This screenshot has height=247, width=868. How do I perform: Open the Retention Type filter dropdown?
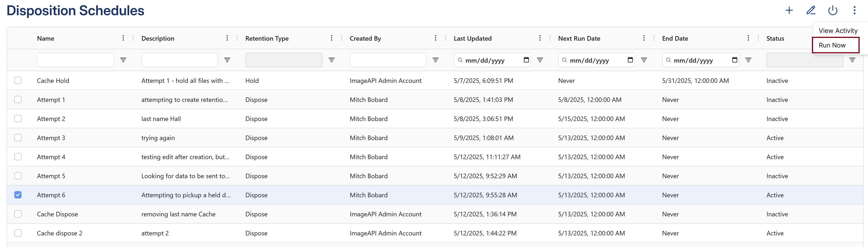pyautogui.click(x=284, y=60)
